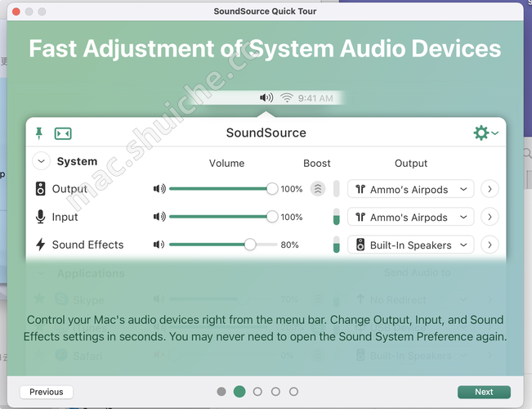Screen dimensions: 532x409
Task: Return to the Previous tour page
Action: pos(47,392)
